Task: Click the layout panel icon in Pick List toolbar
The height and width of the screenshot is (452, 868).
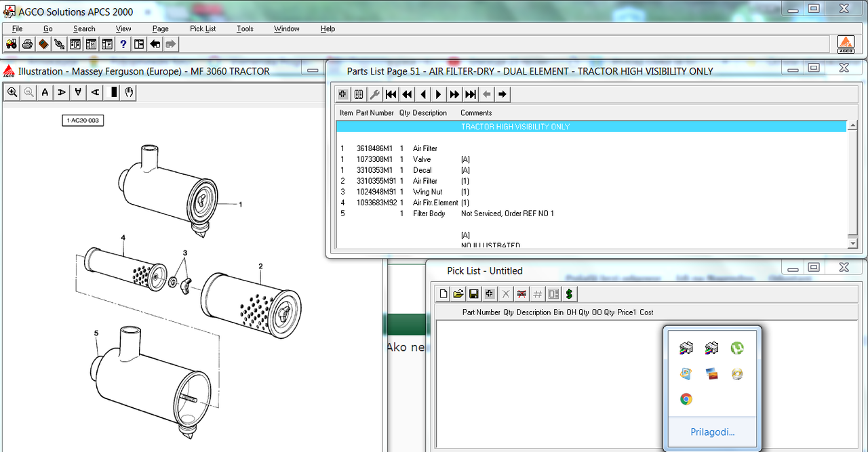Action: pyautogui.click(x=553, y=293)
